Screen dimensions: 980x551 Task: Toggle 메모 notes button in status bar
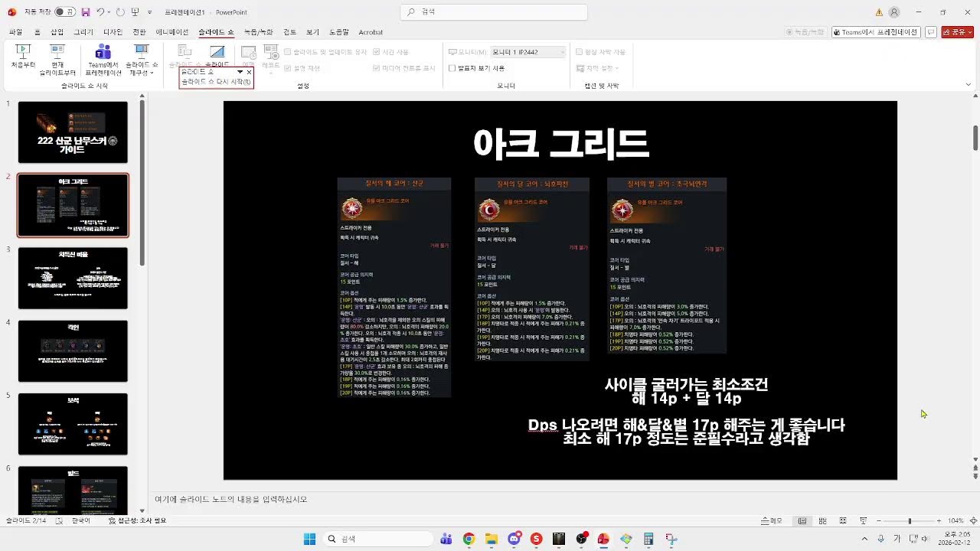(x=771, y=520)
